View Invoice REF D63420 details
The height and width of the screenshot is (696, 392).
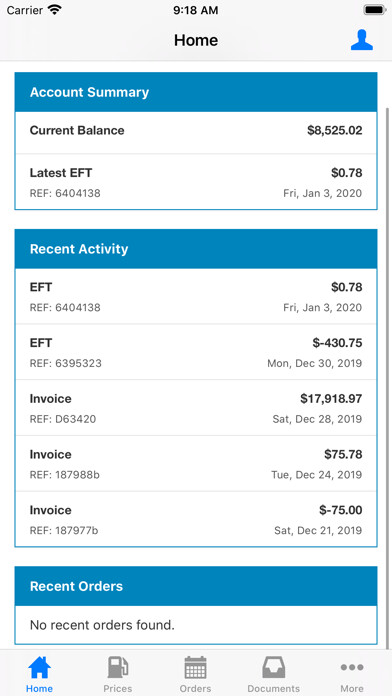(x=196, y=407)
